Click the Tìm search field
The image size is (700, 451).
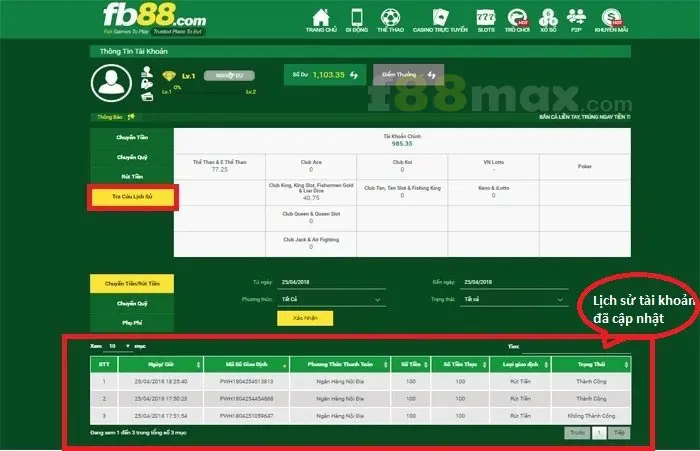(576, 347)
